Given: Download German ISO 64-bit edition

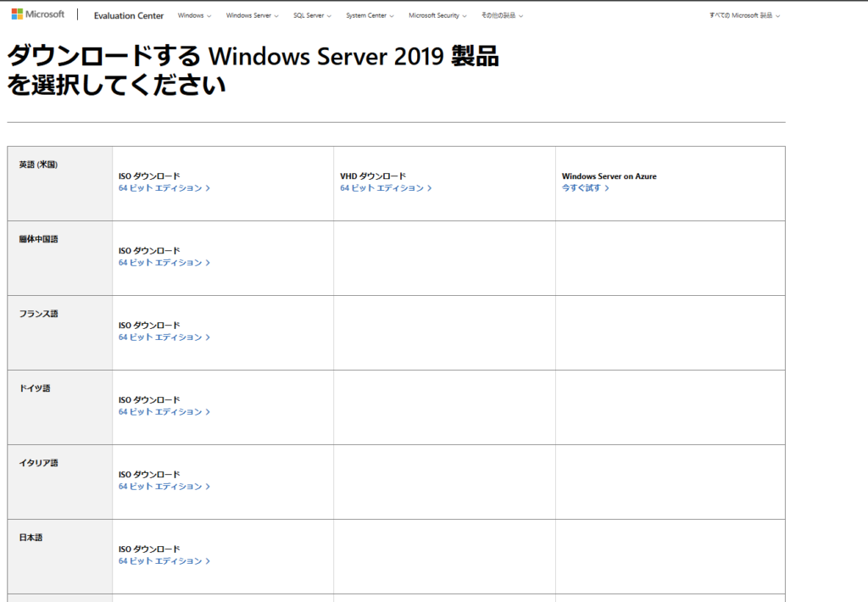Looking at the screenshot, I should tap(164, 412).
